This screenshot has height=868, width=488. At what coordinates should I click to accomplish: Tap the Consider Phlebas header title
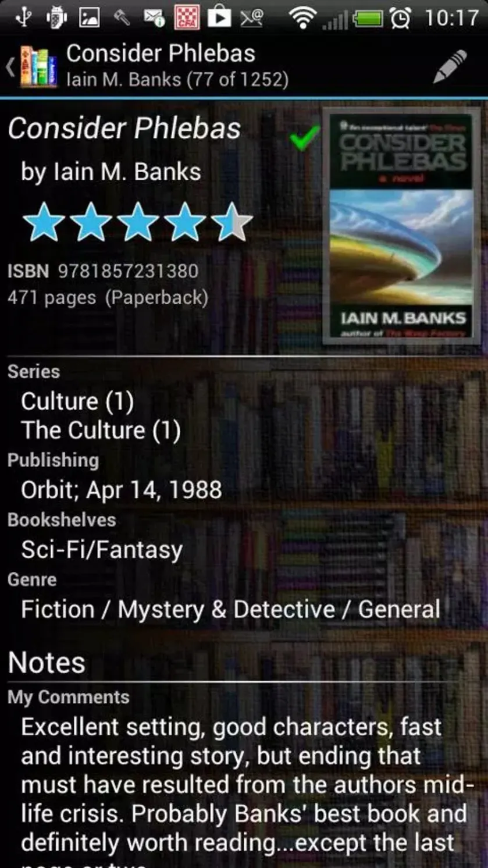[x=161, y=54]
